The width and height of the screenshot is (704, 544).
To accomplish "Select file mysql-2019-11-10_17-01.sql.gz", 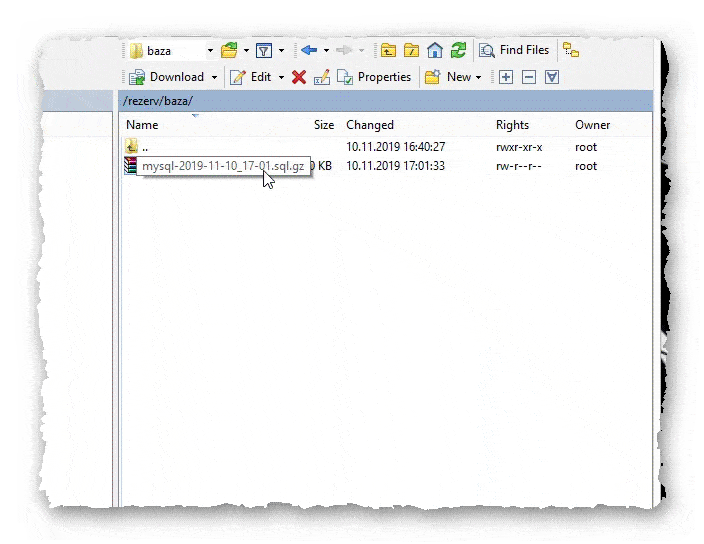I will [223, 166].
